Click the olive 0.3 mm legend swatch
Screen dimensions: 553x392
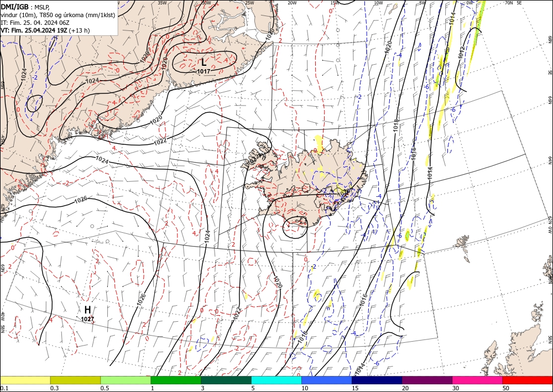(x=75, y=380)
